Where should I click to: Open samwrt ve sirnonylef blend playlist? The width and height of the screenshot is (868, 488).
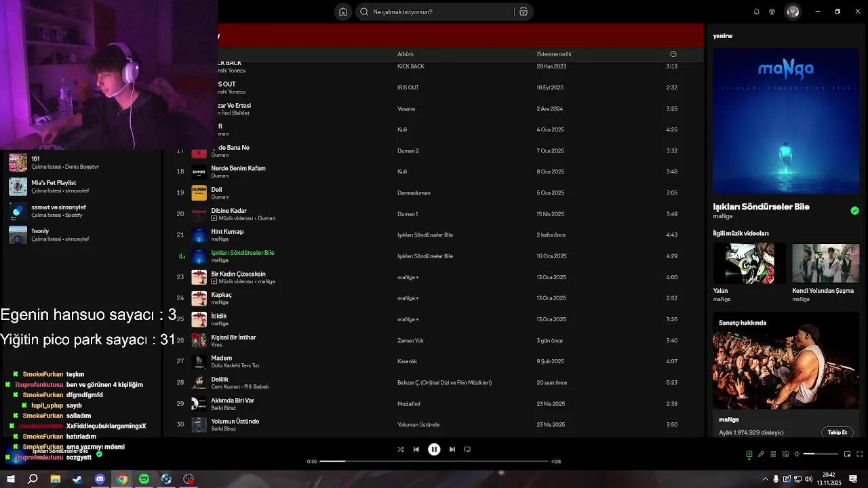click(81, 211)
